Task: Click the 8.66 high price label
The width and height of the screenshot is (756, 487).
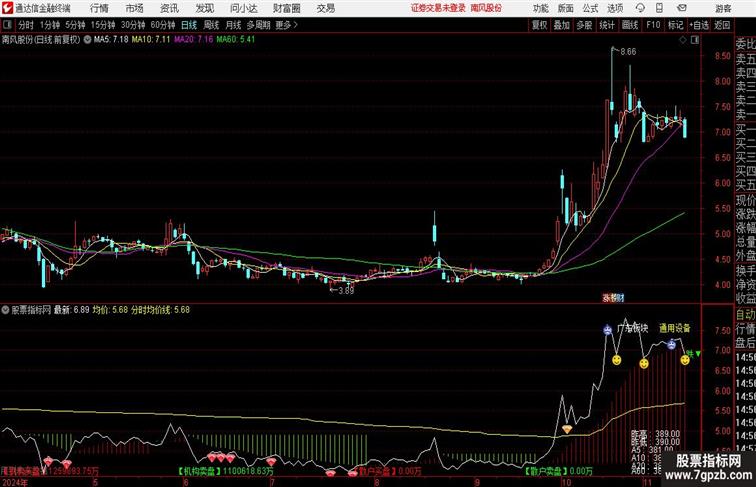Action: 628,52
